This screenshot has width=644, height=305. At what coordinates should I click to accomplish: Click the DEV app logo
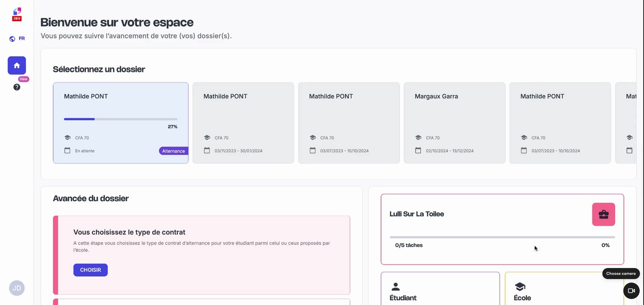point(17,14)
